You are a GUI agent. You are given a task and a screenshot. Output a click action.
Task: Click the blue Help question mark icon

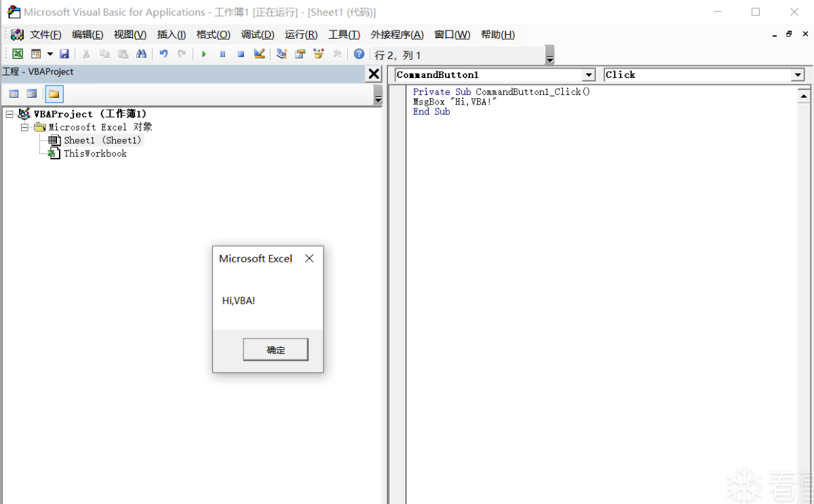359,54
